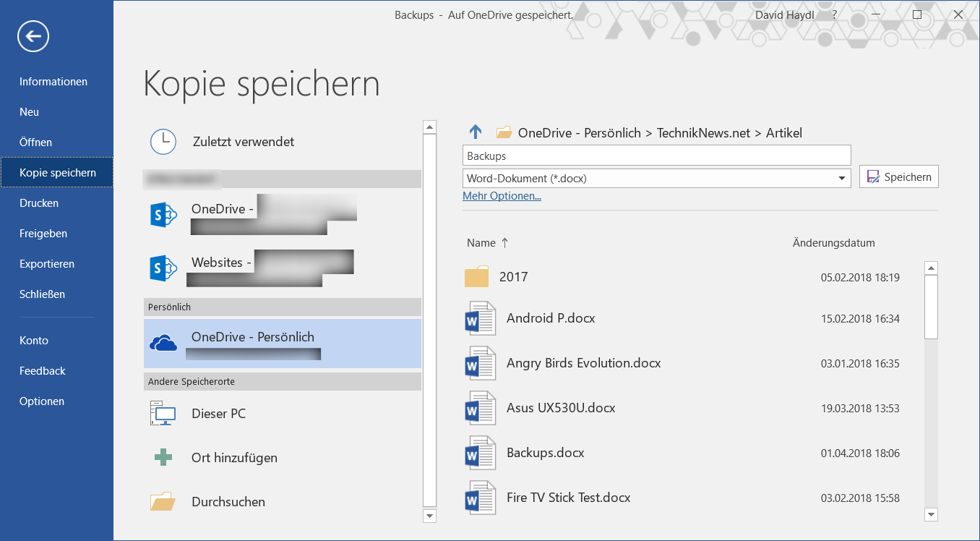980x541 pixels.
Task: Click date 15.02.2018 16:34
Action: coord(860,319)
